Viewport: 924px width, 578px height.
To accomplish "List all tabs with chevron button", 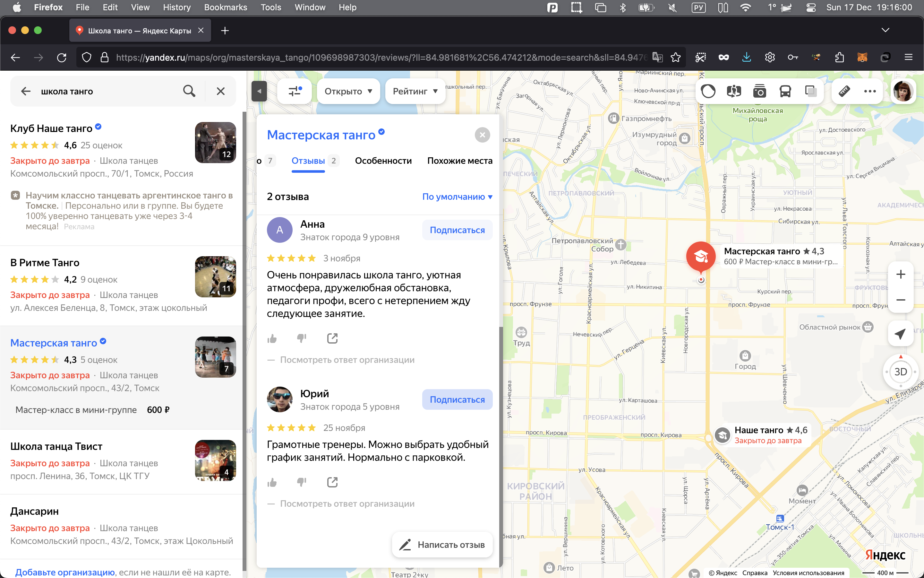I will [x=885, y=30].
